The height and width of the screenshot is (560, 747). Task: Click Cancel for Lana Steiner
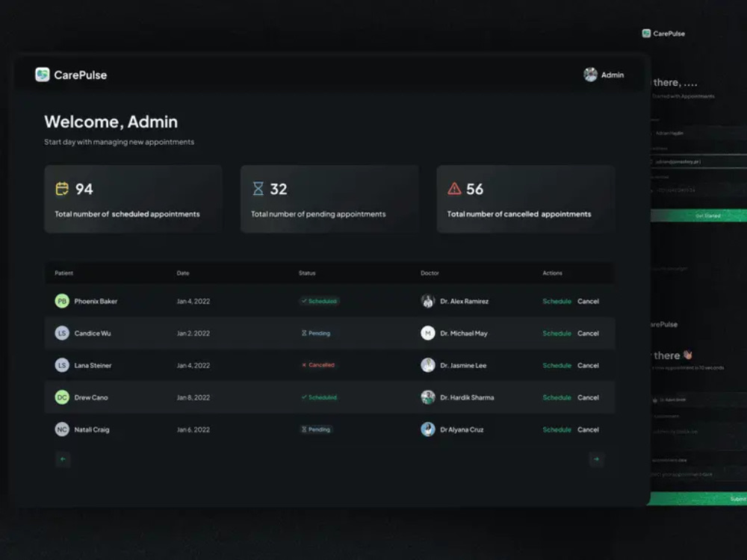pos(588,365)
